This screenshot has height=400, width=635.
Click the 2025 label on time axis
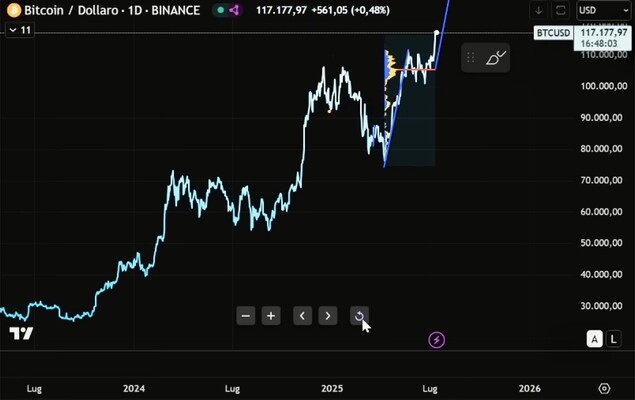[x=332, y=389]
